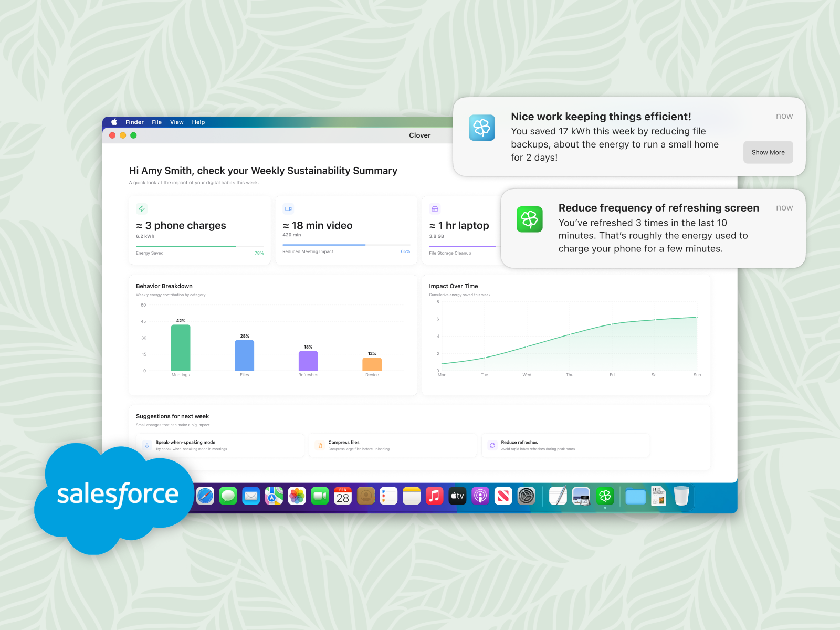Click Show More on the notification

tap(768, 152)
